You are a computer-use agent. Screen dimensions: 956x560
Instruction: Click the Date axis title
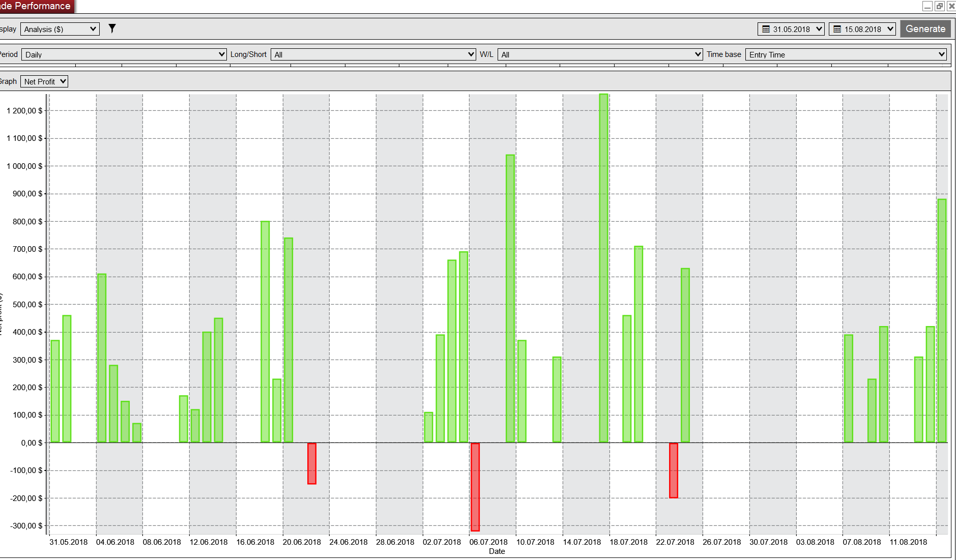[x=497, y=551]
